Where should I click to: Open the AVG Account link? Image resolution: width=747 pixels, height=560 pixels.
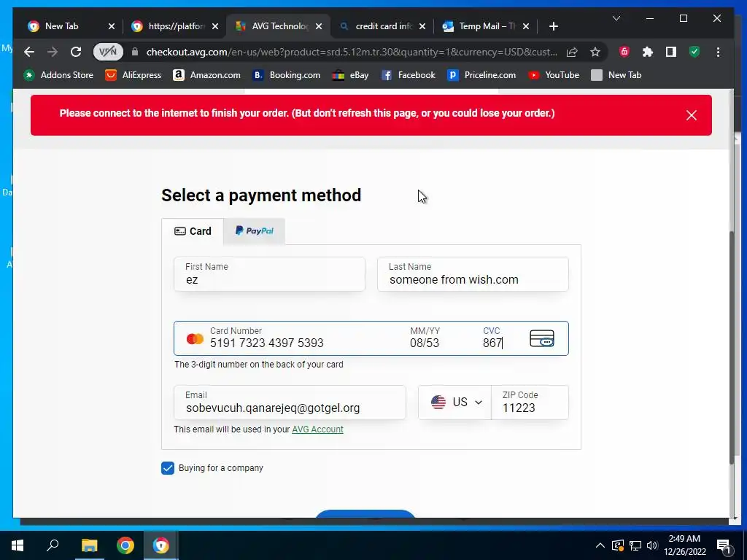[x=317, y=429]
